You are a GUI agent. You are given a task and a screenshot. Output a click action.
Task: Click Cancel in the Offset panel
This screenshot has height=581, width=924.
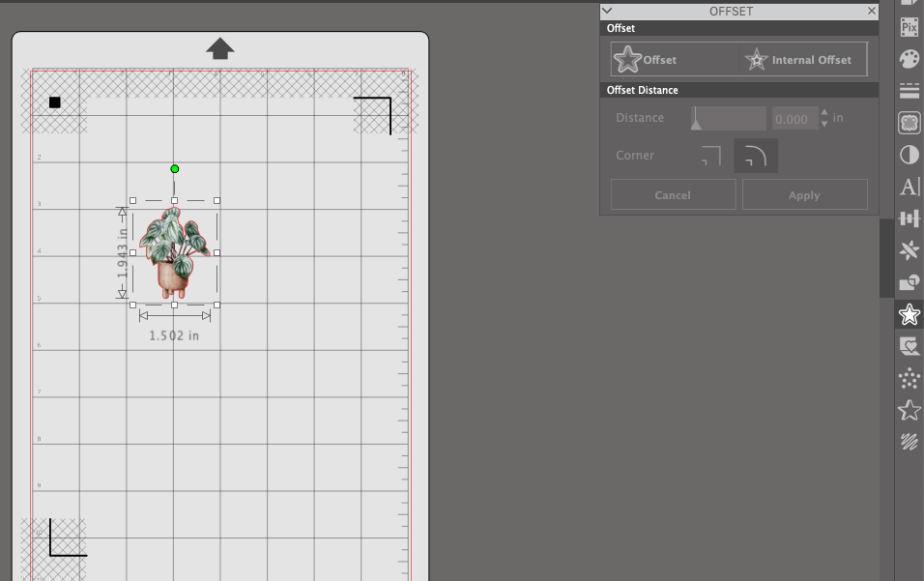coord(673,195)
